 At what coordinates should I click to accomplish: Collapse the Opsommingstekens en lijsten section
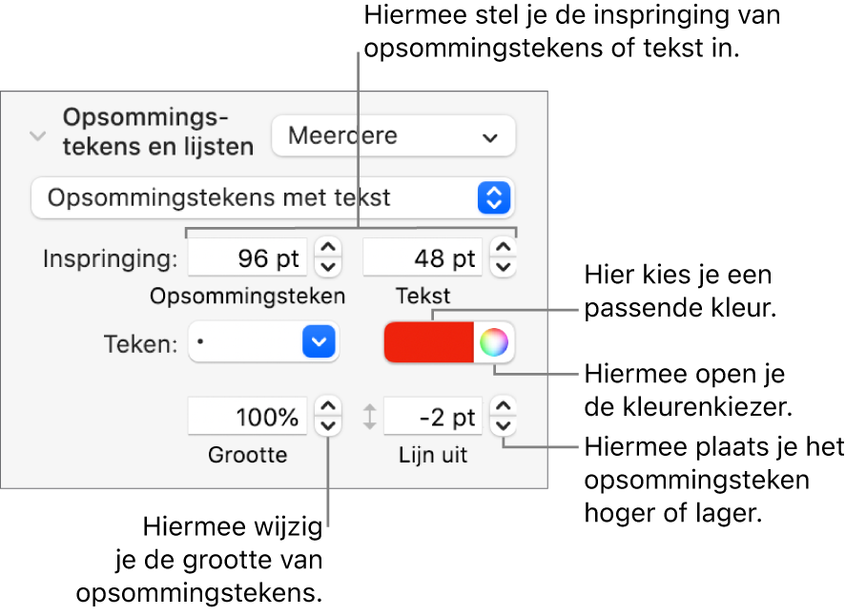(x=38, y=136)
